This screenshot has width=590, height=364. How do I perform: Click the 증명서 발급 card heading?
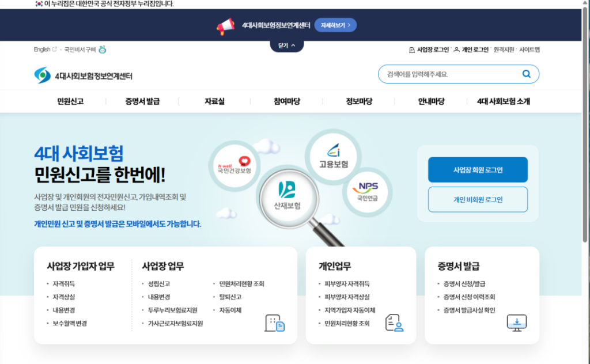(458, 266)
